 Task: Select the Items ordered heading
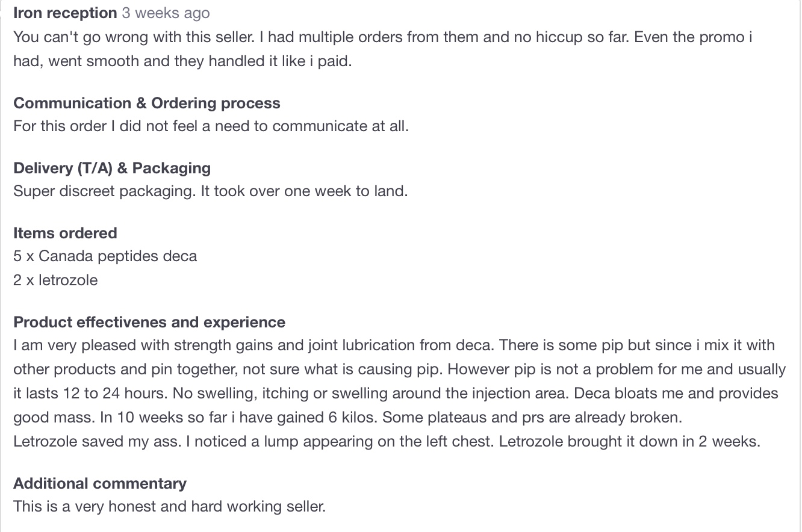click(x=65, y=233)
